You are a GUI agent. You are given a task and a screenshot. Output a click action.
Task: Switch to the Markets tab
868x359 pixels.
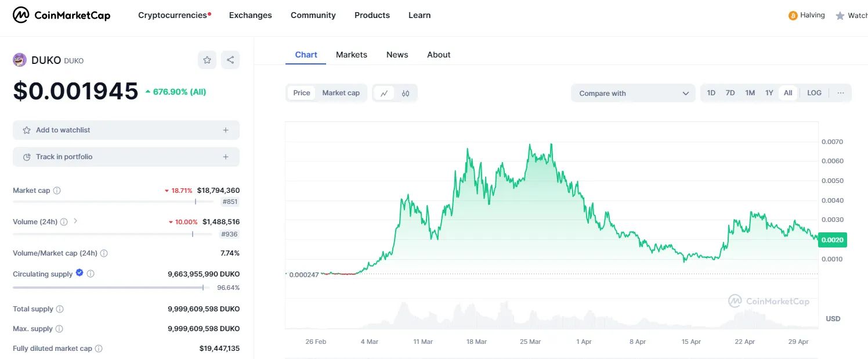(x=351, y=55)
